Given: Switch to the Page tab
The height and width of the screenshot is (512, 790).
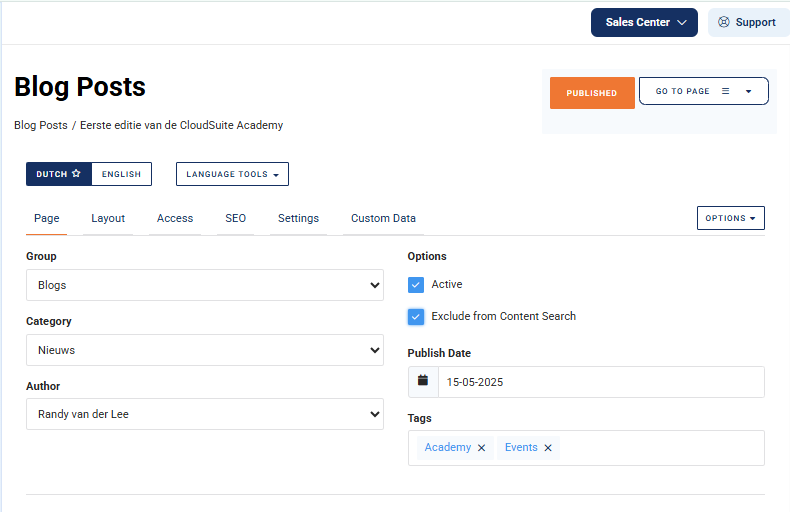Looking at the screenshot, I should point(46,218).
